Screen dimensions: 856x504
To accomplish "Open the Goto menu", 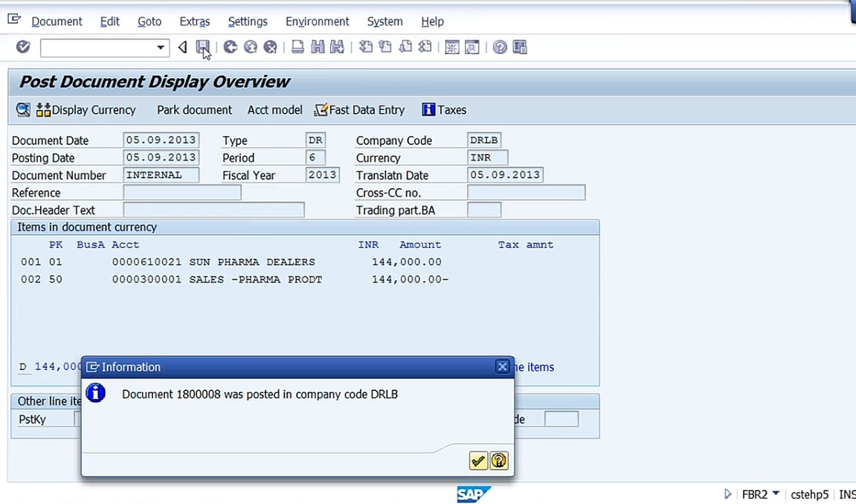I will [x=149, y=22].
